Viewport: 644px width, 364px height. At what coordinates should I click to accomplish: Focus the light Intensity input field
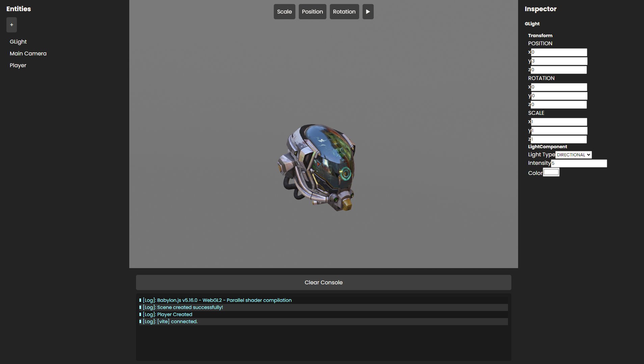tap(579, 163)
